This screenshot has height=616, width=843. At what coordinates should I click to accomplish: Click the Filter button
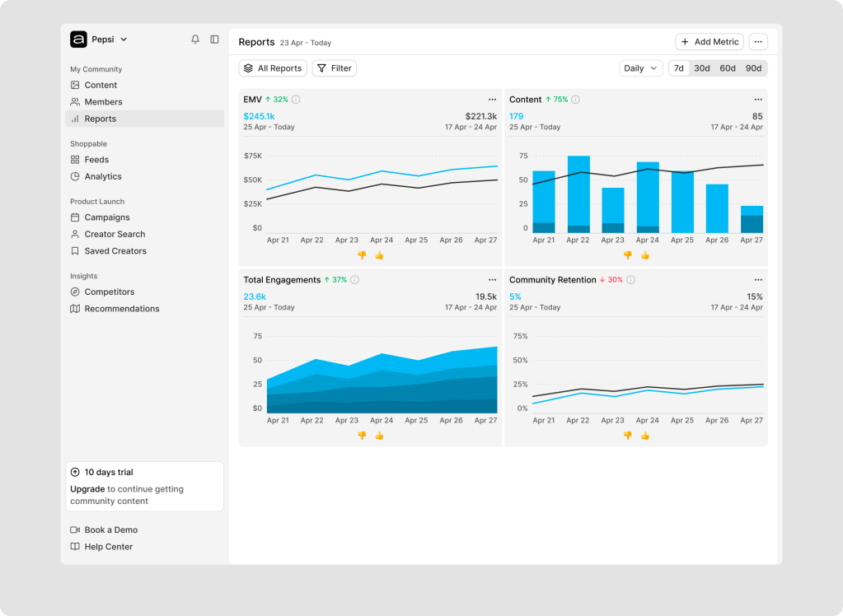pyautogui.click(x=334, y=68)
